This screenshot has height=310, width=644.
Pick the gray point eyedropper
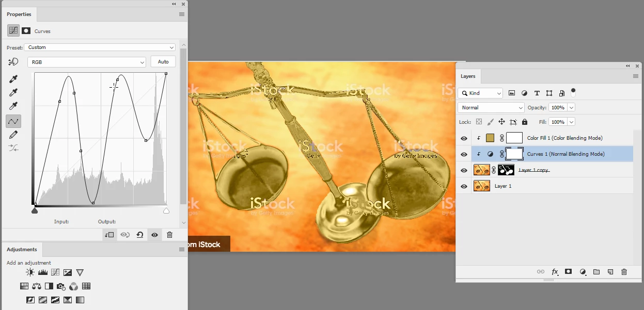14,92
